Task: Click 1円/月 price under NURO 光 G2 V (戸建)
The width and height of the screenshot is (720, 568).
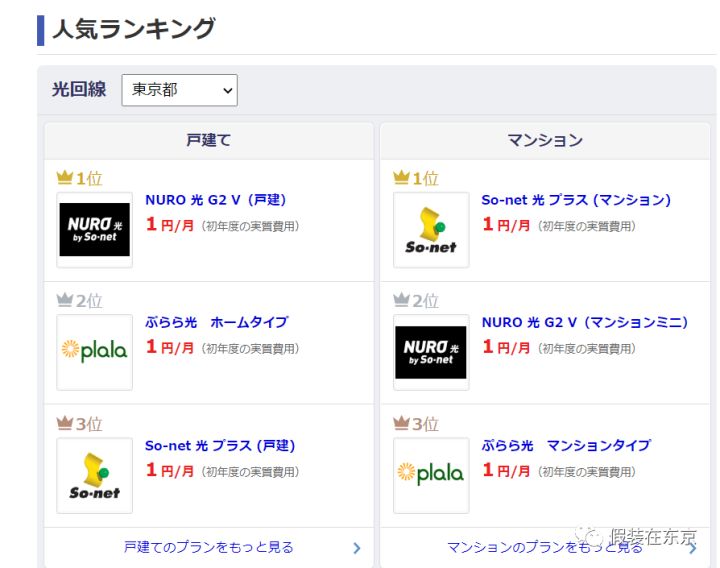Action: (170, 225)
